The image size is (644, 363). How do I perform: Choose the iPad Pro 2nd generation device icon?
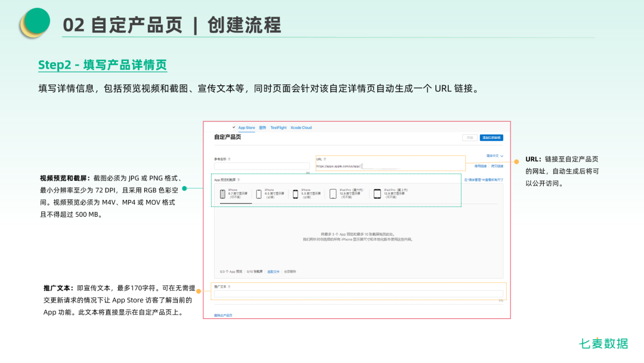tap(377, 194)
